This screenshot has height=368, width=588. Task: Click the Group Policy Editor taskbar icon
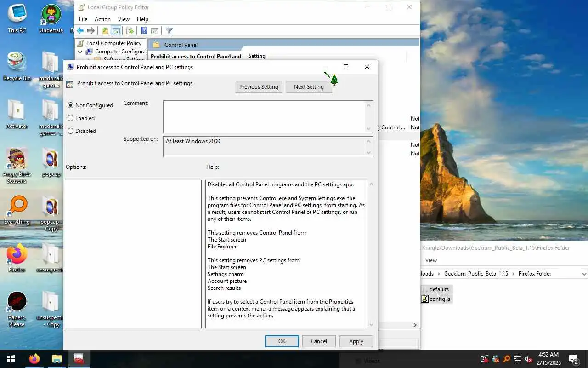79,359
